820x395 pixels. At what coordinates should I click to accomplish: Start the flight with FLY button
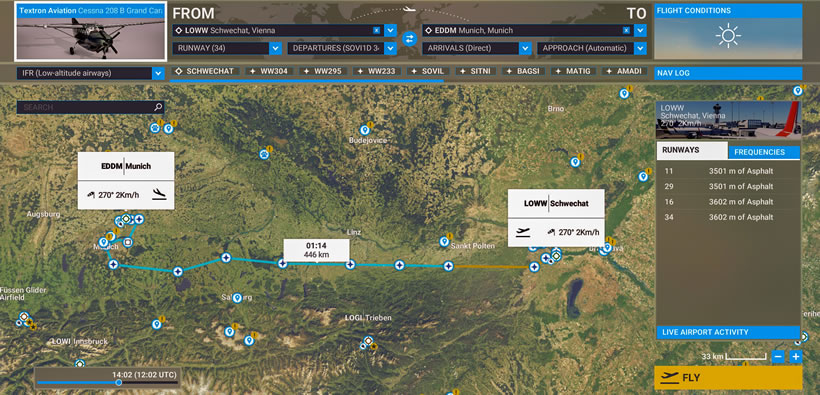[728, 378]
